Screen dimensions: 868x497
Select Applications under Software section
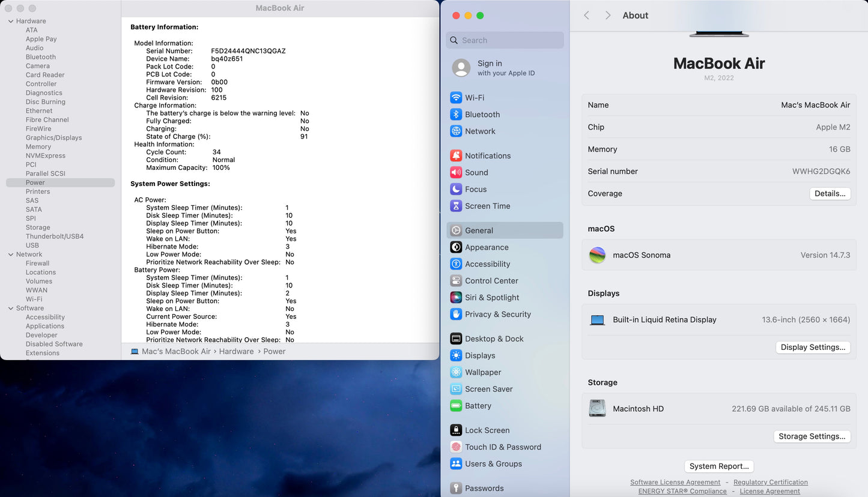coord(45,327)
